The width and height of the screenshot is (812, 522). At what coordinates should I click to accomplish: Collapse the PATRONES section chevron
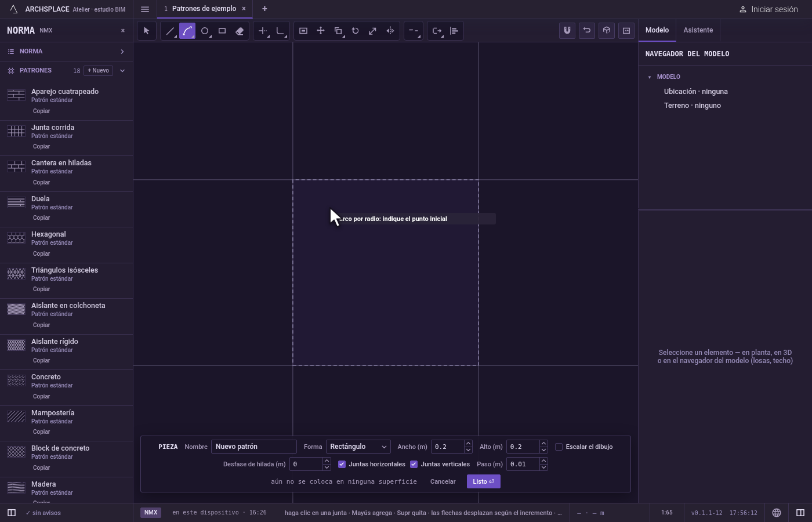point(122,71)
